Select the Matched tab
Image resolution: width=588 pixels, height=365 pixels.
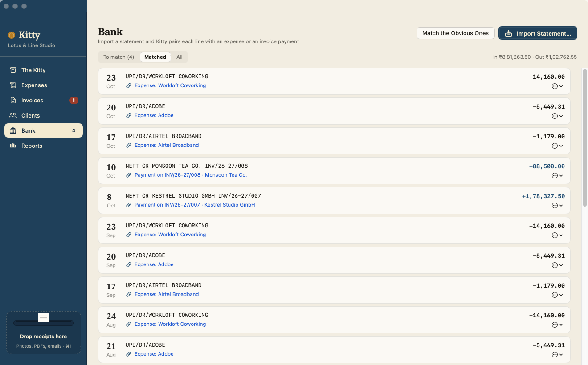point(155,57)
